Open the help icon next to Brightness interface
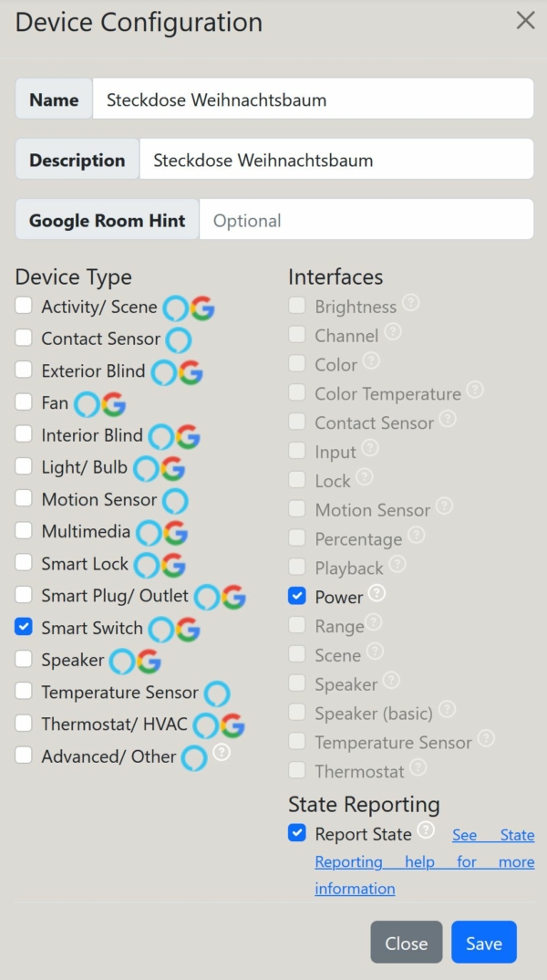This screenshot has width=547, height=980. [408, 304]
